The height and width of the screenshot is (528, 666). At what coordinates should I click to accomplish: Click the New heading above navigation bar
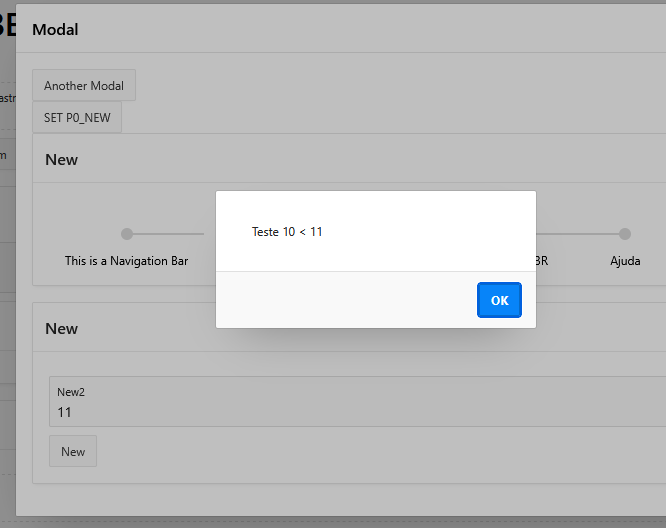pos(61,160)
